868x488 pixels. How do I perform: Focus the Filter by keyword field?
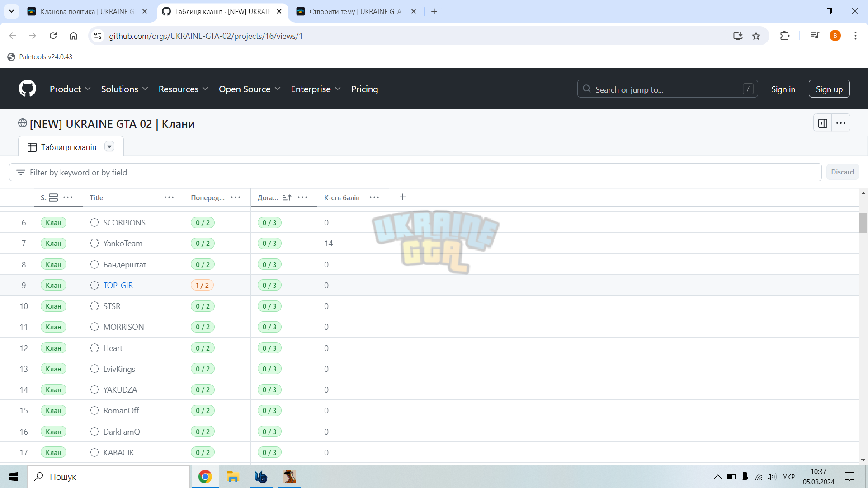tap(415, 173)
